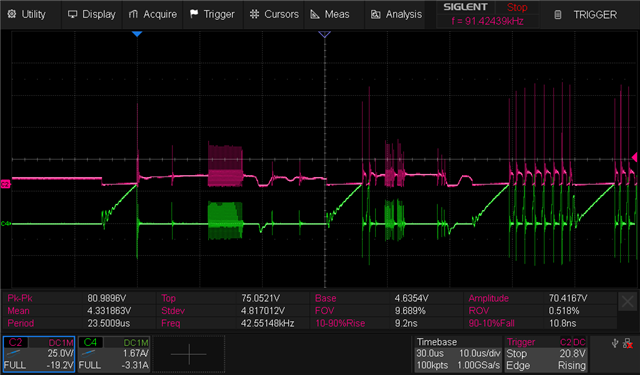Click the Trigger flag icon
This screenshot has height=375, width=640.
[194, 14]
